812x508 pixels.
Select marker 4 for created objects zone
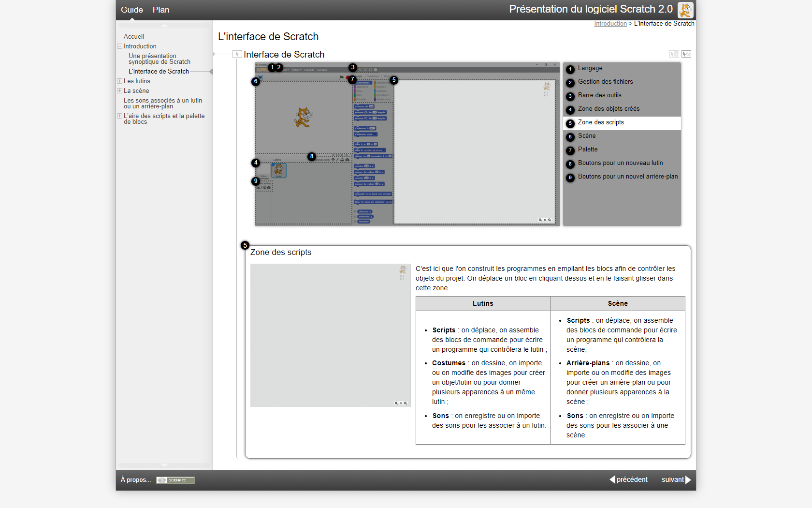(x=256, y=163)
